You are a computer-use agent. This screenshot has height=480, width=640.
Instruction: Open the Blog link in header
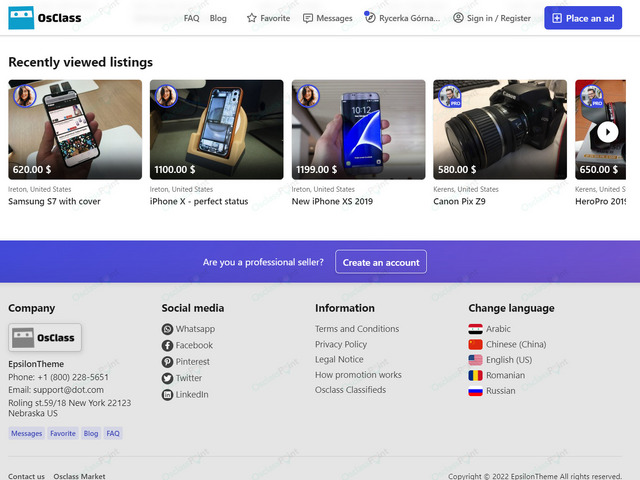218,18
